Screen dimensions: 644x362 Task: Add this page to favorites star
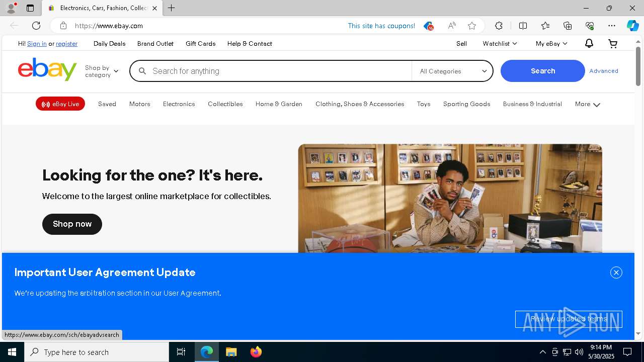pyautogui.click(x=472, y=26)
